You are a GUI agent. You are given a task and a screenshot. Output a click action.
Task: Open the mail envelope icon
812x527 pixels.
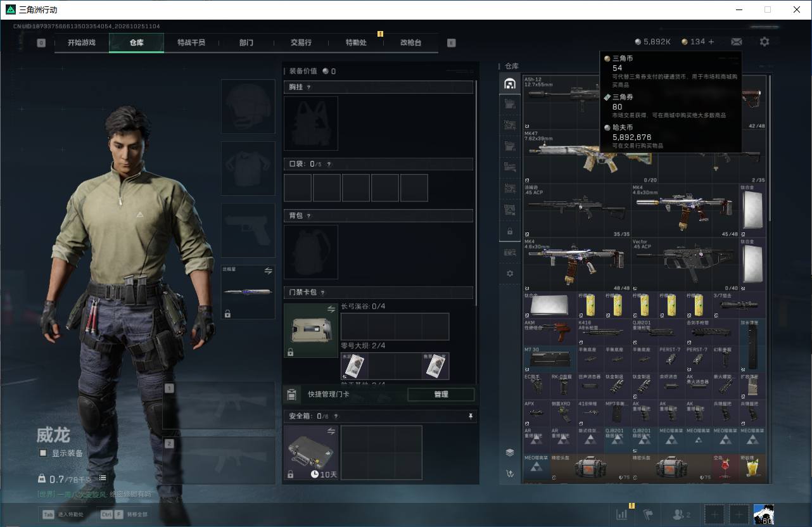[x=736, y=42]
